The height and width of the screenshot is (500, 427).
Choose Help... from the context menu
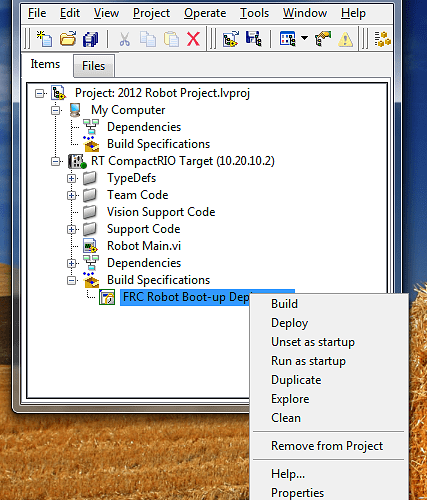[329, 474]
